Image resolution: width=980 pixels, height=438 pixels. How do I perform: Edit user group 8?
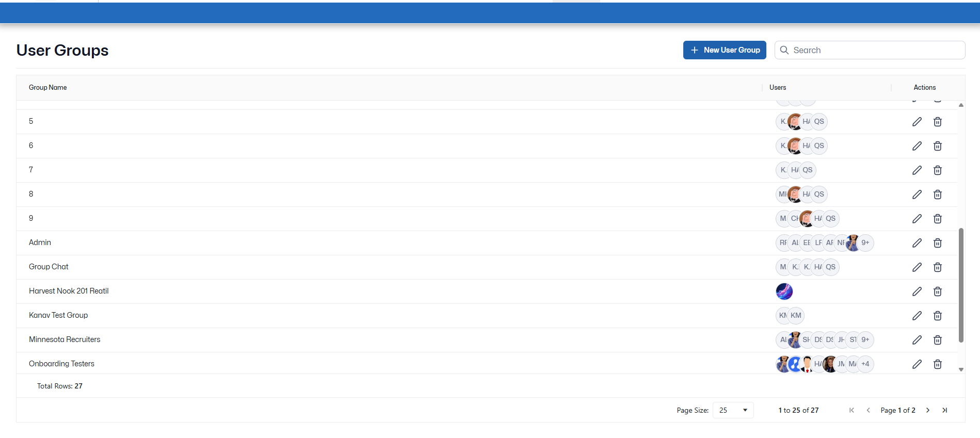click(x=917, y=194)
